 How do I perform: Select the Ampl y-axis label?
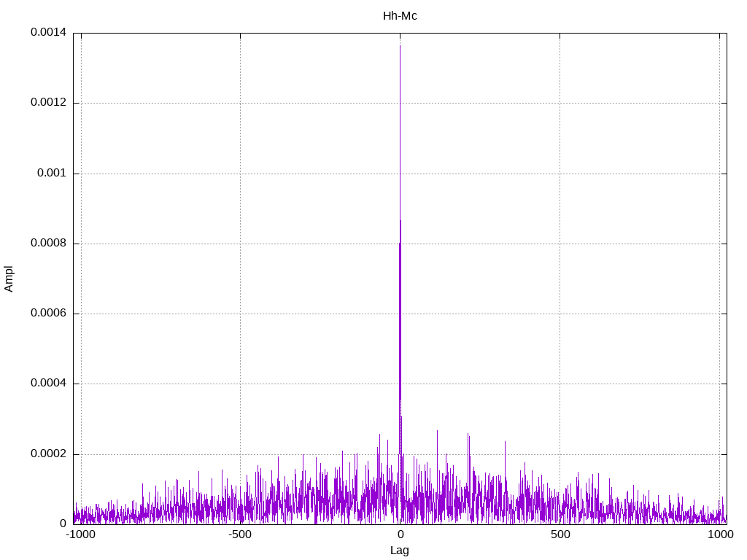coord(9,279)
